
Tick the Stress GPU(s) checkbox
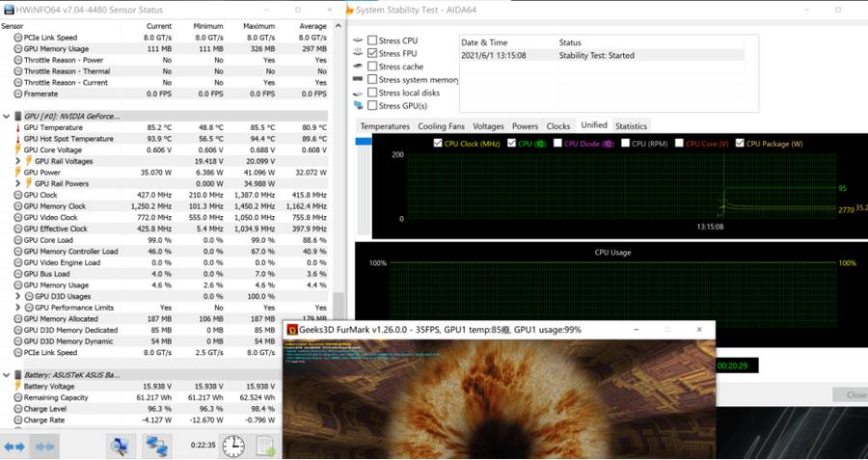pyautogui.click(x=372, y=106)
